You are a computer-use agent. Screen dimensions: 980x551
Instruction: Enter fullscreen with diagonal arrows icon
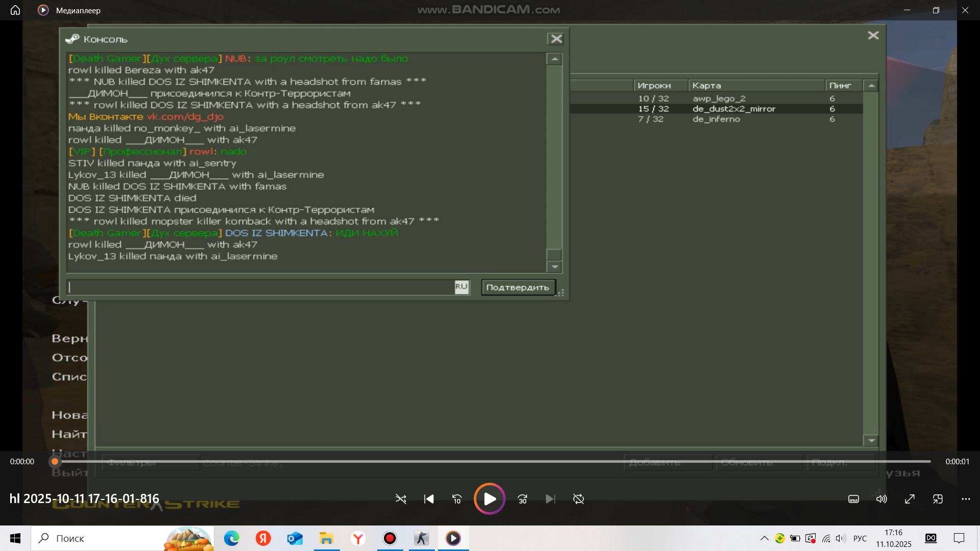(x=910, y=499)
